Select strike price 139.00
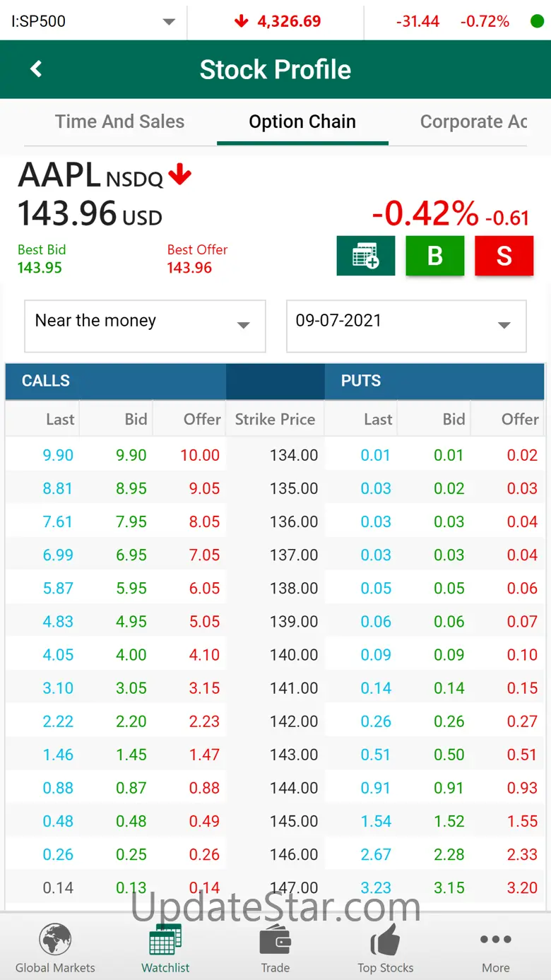This screenshot has width=551, height=980. [294, 621]
